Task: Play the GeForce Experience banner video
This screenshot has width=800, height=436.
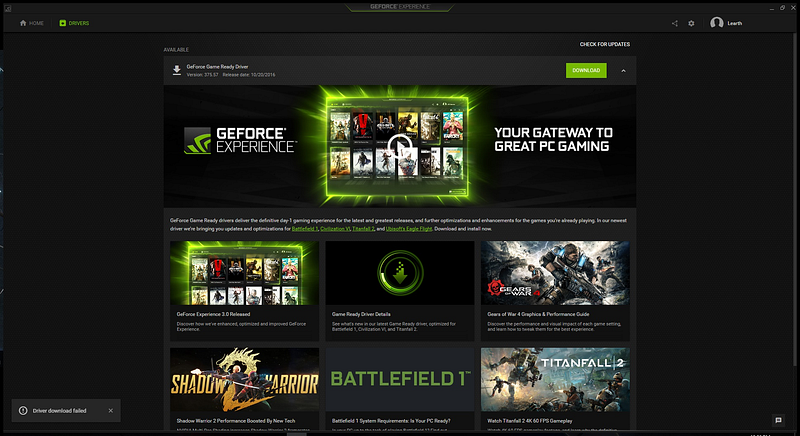Action: point(399,146)
